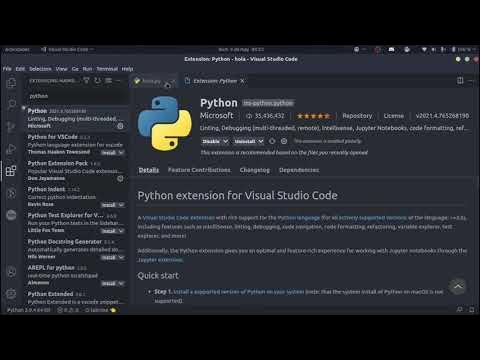This screenshot has width=480, height=360.
Task: Open the manage gear for Python Extension Pack
Action: (120, 178)
